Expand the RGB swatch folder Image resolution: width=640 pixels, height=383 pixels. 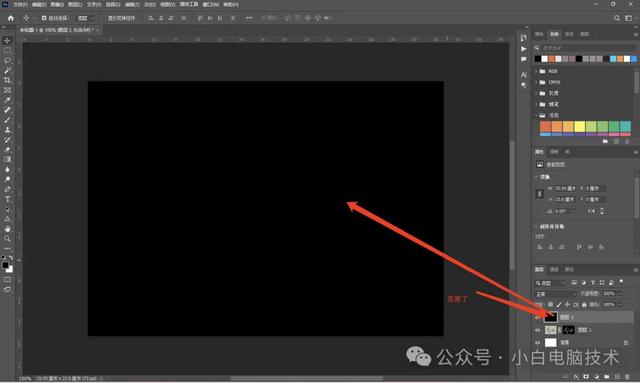click(536, 71)
